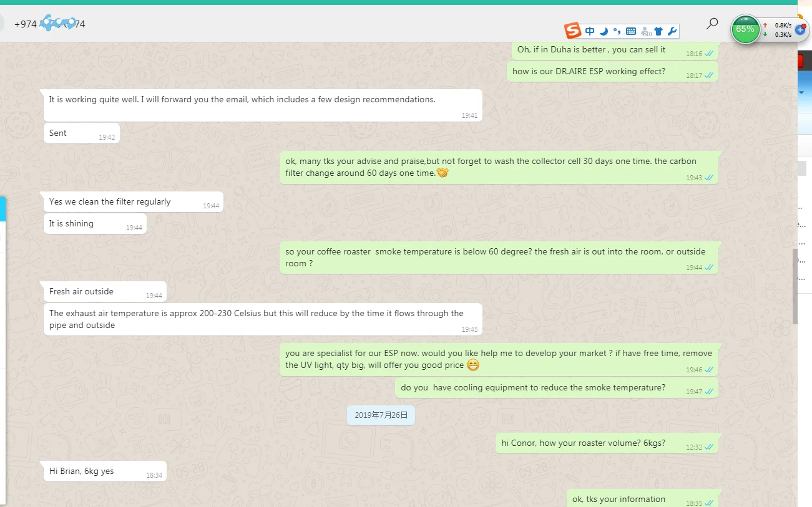Toggle Chinese input mode button
Image resolution: width=812 pixels, height=507 pixels.
(x=590, y=31)
